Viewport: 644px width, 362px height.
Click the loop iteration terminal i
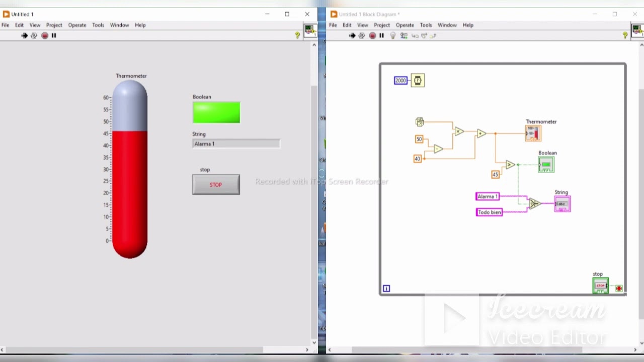coord(386,288)
